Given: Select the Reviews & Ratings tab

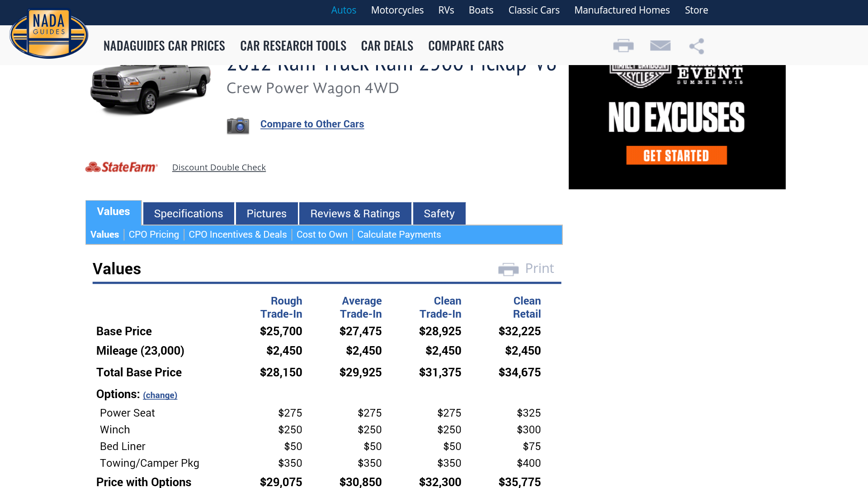Looking at the screenshot, I should tap(355, 214).
